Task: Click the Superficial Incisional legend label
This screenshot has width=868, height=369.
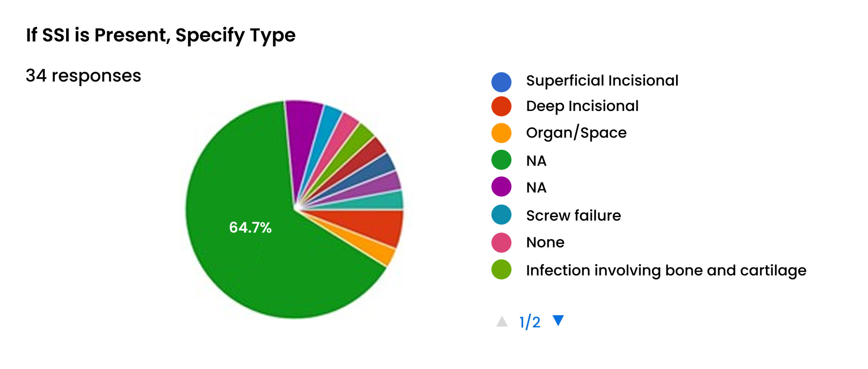Action: pyautogui.click(x=602, y=81)
